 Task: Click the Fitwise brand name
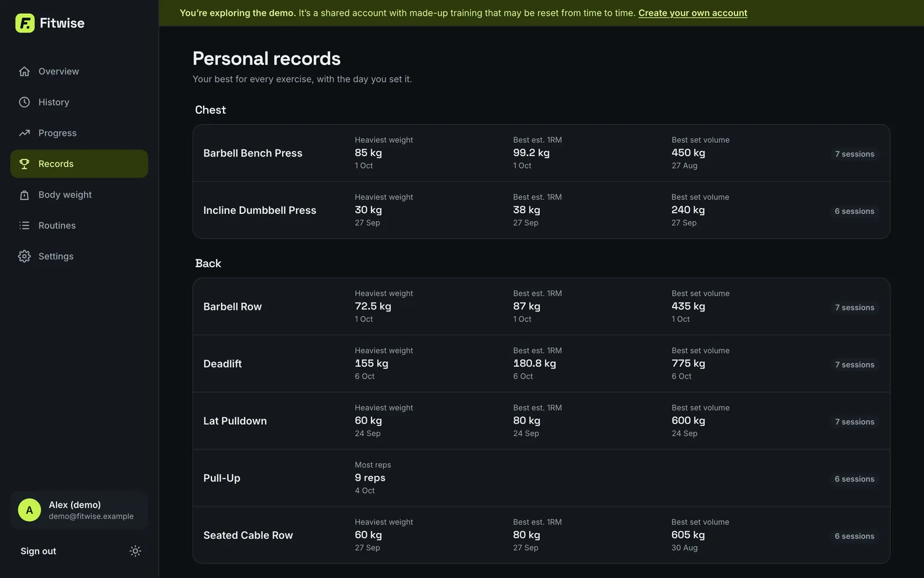click(x=62, y=23)
